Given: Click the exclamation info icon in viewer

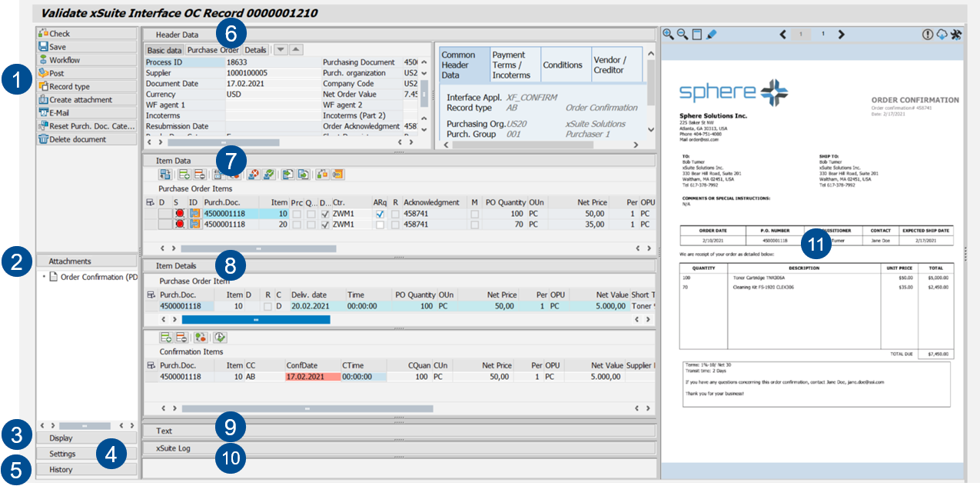Looking at the screenshot, I should [x=928, y=35].
